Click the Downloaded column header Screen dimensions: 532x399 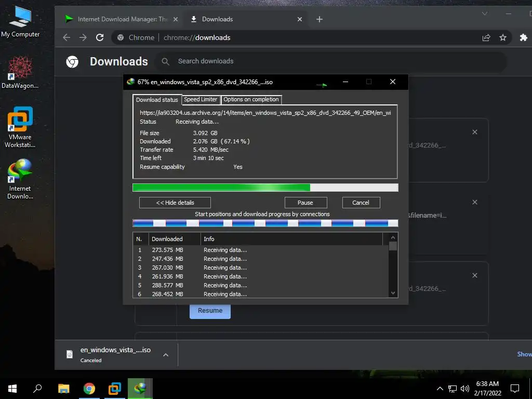(x=175, y=239)
